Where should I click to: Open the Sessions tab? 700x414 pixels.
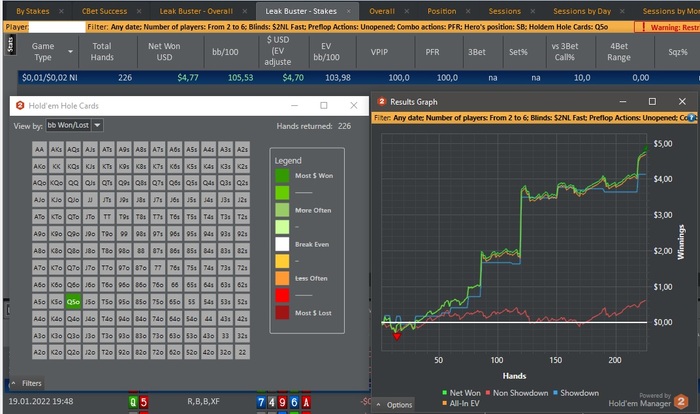504,11
